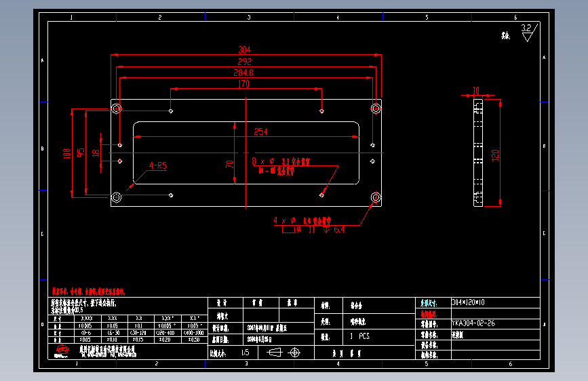The image size is (588, 381).
Task: Click the company logo in title block
Action: click(62, 351)
